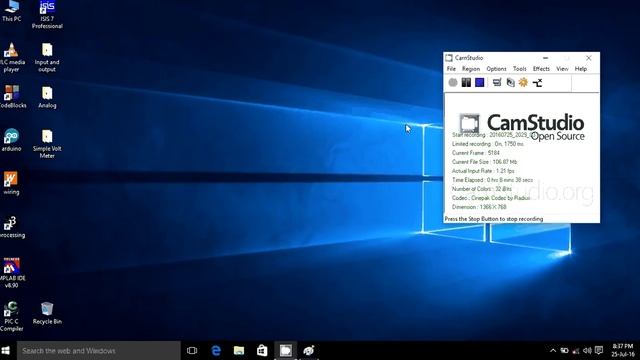Viewport: 640px width, 360px height.
Task: Click the 'Current Frame : 5184' text
Action: 476,153
